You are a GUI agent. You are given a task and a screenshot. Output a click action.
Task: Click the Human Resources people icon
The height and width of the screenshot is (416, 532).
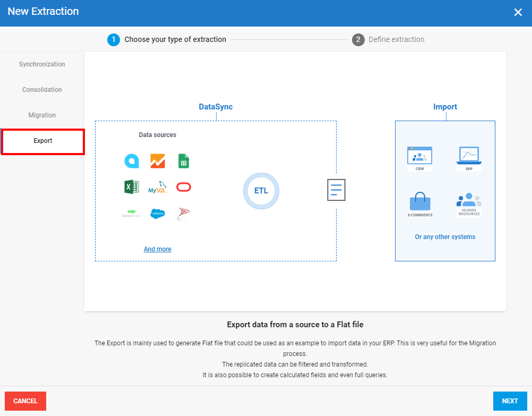point(469,204)
